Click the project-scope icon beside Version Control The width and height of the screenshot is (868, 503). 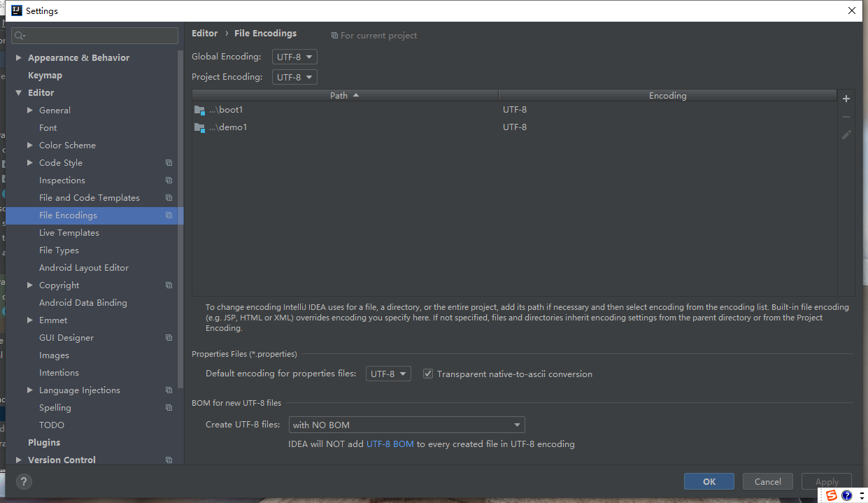coord(169,460)
